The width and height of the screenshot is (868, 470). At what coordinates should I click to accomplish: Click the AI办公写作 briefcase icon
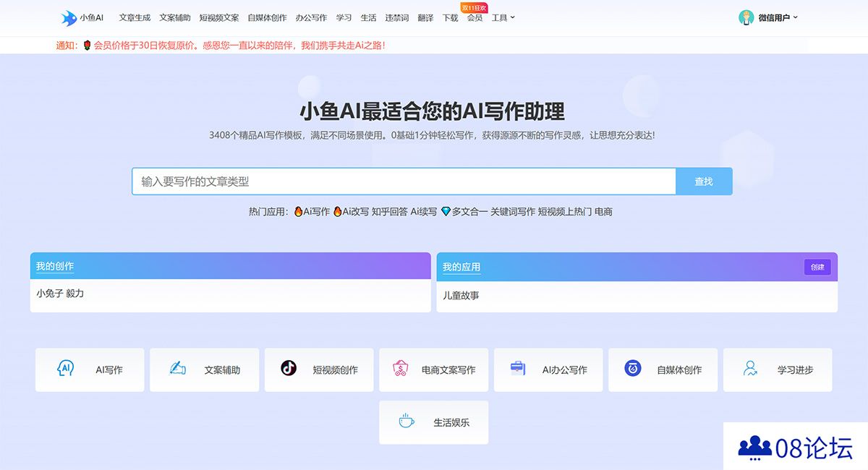tap(518, 368)
